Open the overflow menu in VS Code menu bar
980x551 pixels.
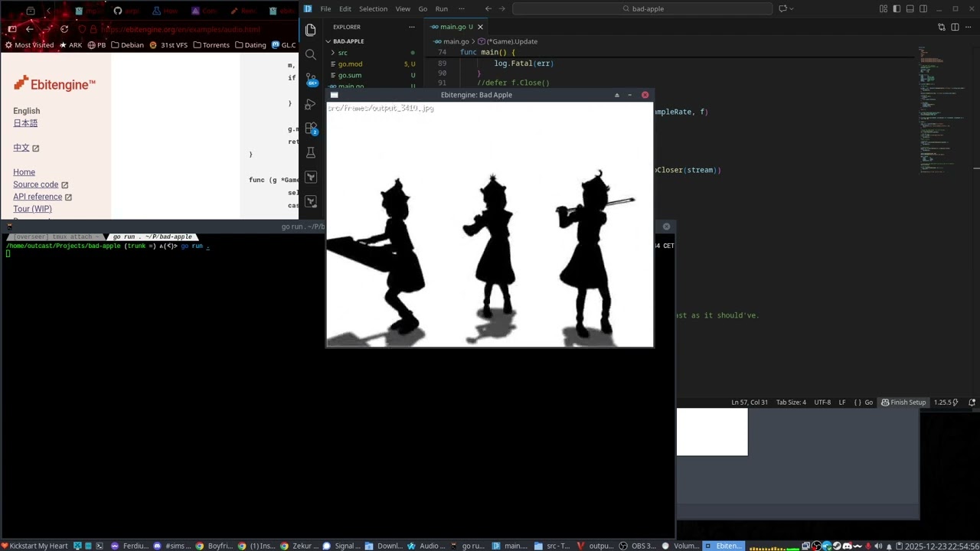pyautogui.click(x=461, y=9)
